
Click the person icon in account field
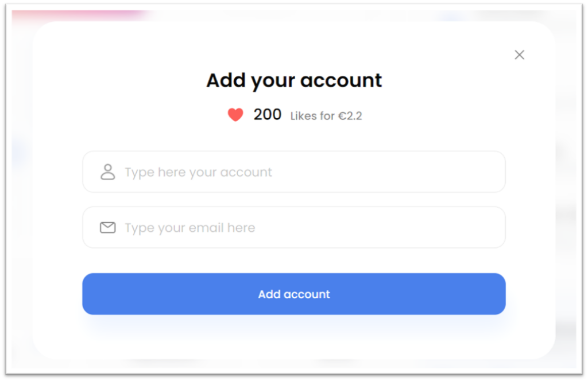107,172
